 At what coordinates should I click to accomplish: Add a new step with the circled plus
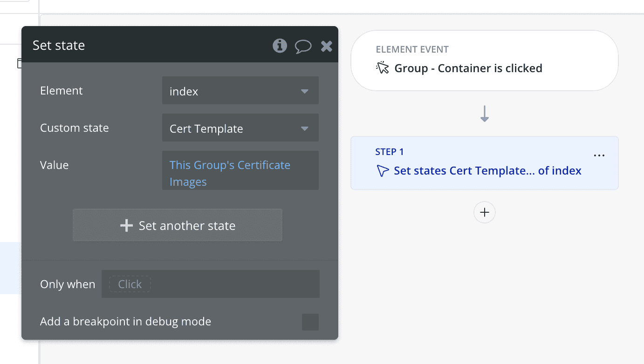[x=485, y=212]
